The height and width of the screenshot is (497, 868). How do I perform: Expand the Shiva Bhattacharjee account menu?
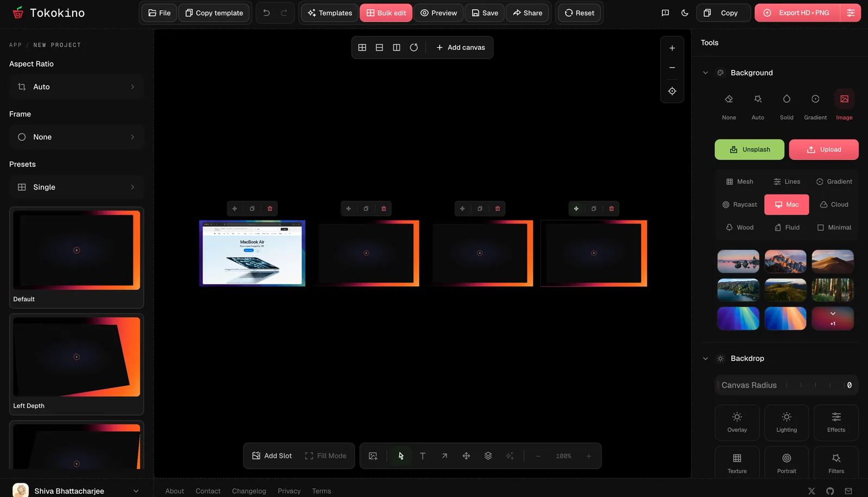(76, 490)
